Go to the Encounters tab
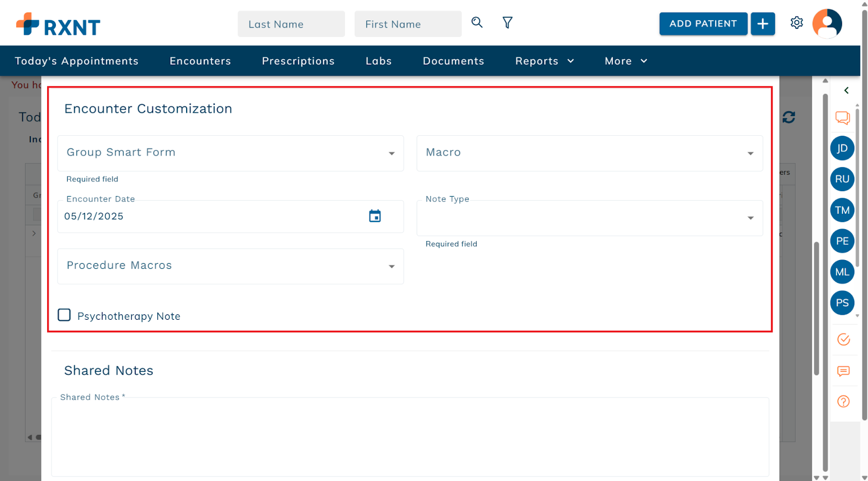 pyautogui.click(x=200, y=61)
